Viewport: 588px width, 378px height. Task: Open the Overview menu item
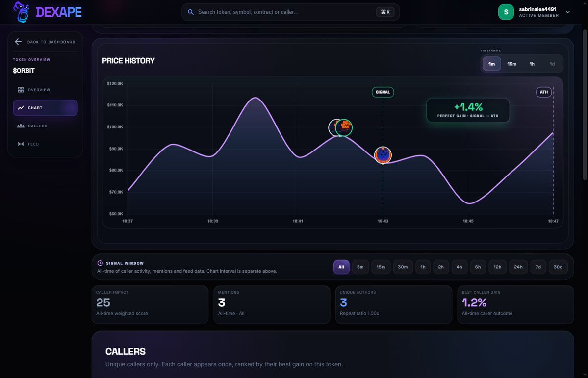45,90
